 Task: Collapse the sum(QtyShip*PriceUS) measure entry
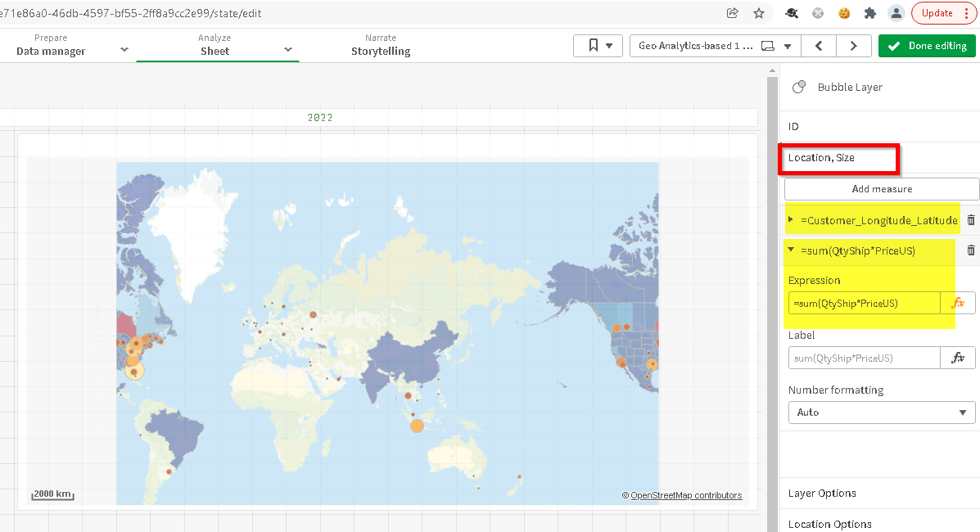pos(790,250)
